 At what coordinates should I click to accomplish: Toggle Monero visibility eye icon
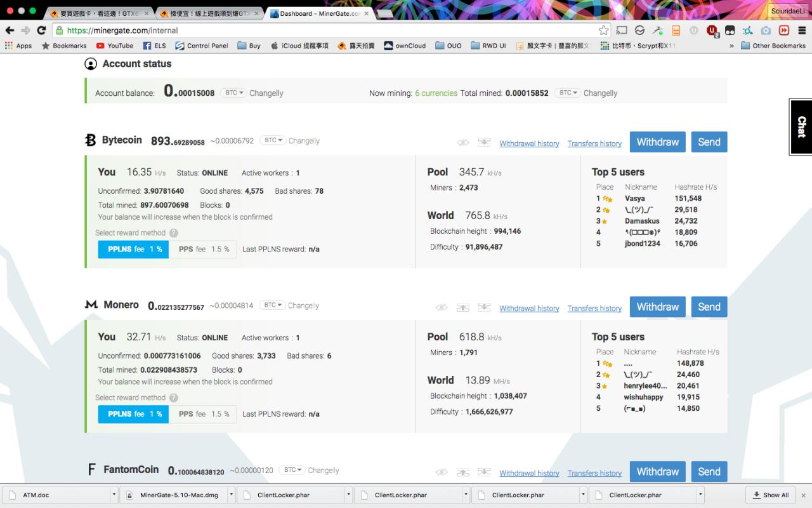[442, 307]
